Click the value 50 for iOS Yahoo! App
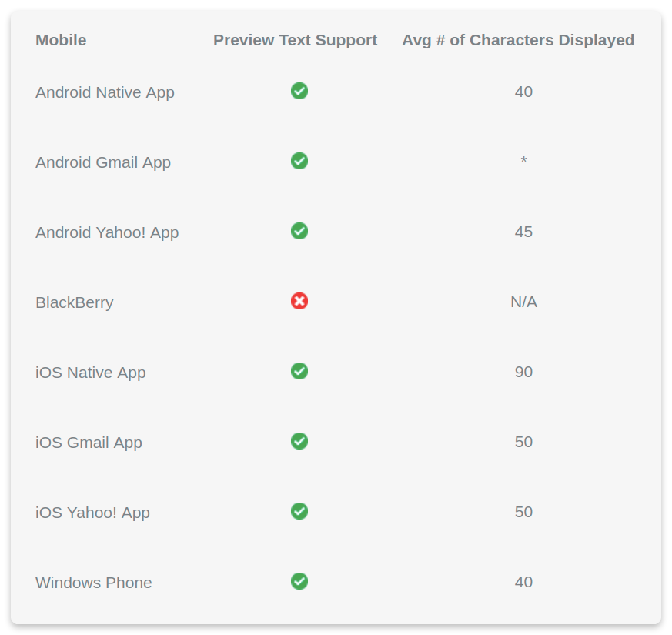 pyautogui.click(x=523, y=512)
